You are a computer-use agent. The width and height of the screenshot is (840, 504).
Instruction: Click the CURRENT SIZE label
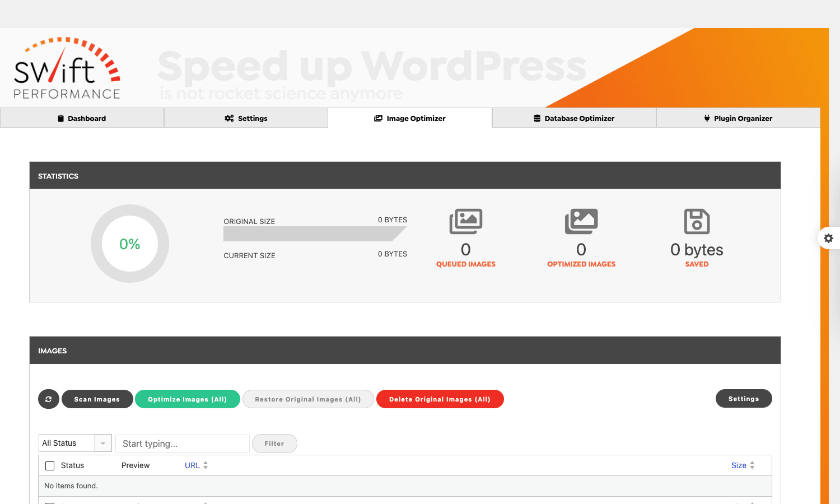[249, 256]
